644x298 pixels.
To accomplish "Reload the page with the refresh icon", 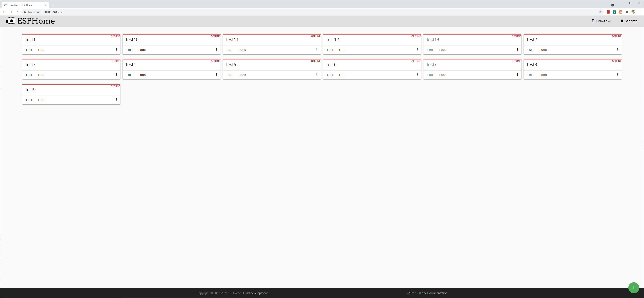I will pos(17,12).
